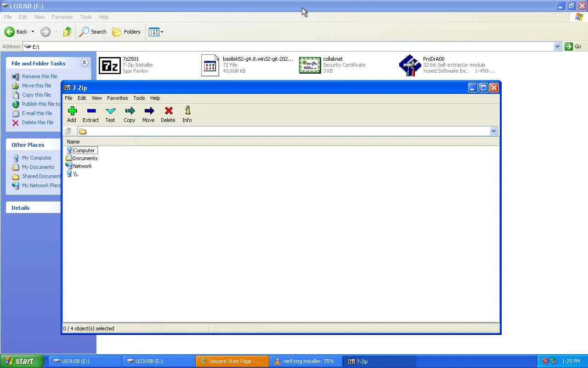
Task: Select the 7z2501 installer file icon
Action: point(110,66)
